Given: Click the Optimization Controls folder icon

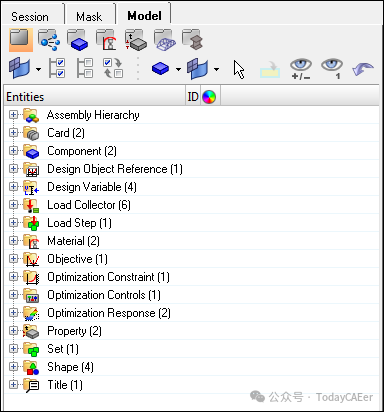Looking at the screenshot, I should (31, 295).
